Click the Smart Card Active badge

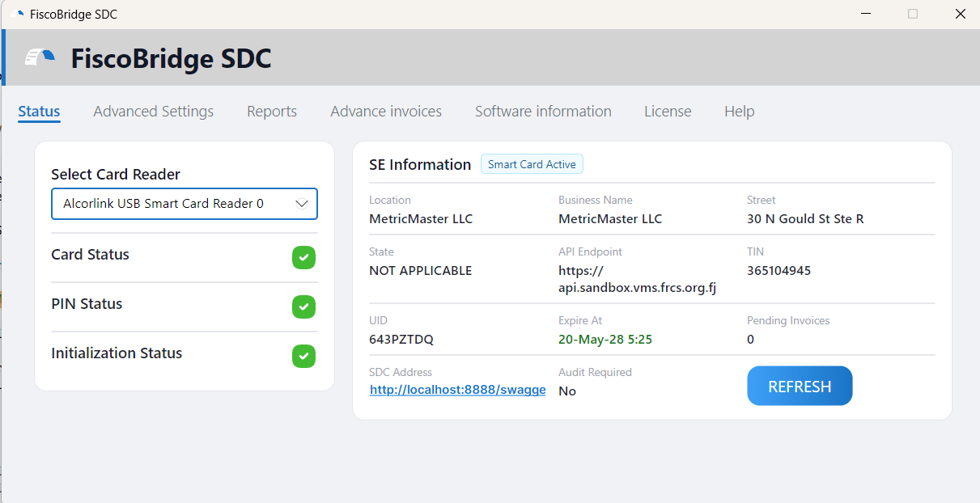(x=532, y=164)
